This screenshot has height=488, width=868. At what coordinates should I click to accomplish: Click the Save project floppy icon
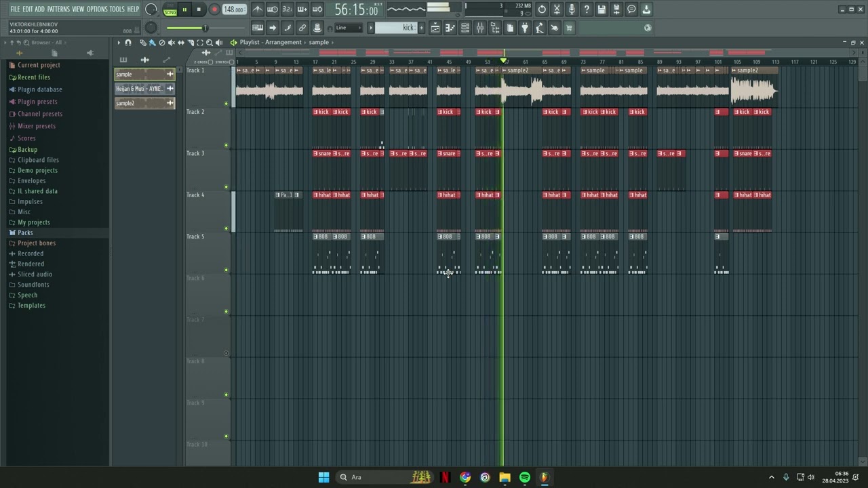pos(601,9)
